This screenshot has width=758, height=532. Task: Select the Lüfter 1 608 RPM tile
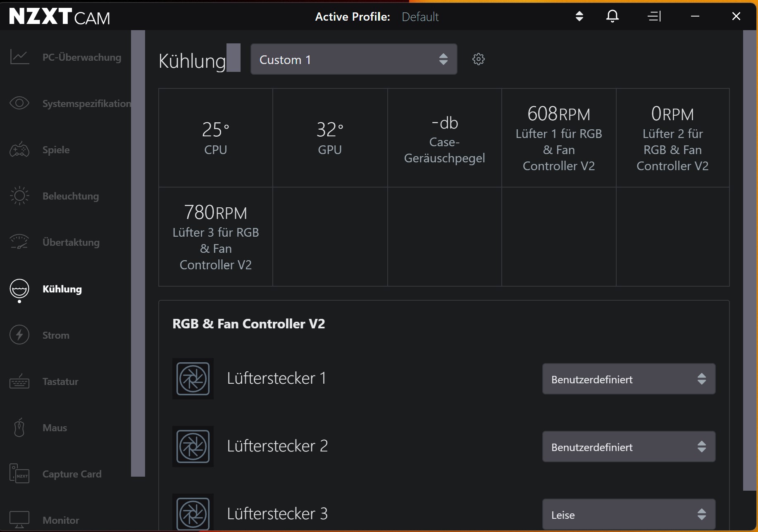[x=559, y=138]
